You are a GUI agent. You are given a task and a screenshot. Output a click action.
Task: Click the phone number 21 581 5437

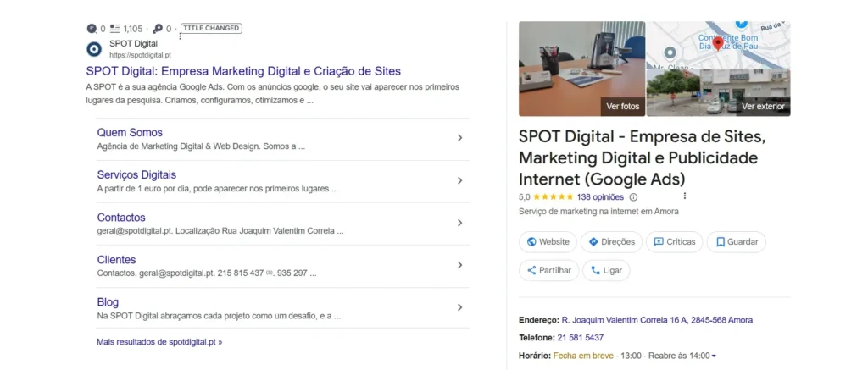point(580,337)
